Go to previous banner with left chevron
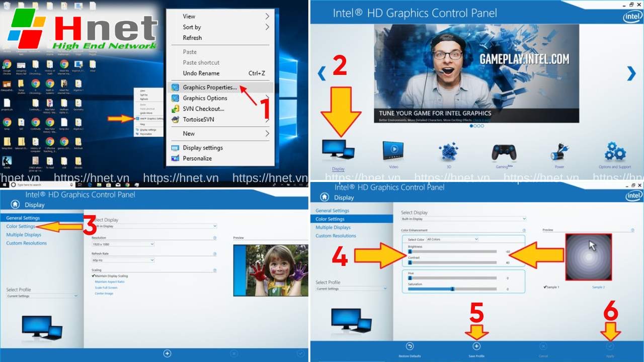The height and width of the screenshot is (362, 644). coord(322,73)
